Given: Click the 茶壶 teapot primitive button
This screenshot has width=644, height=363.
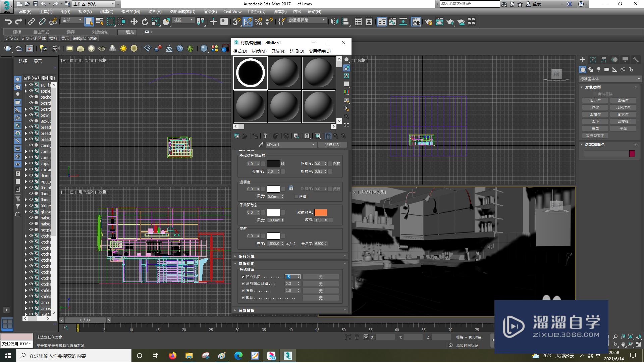Looking at the screenshot, I should [x=595, y=128].
